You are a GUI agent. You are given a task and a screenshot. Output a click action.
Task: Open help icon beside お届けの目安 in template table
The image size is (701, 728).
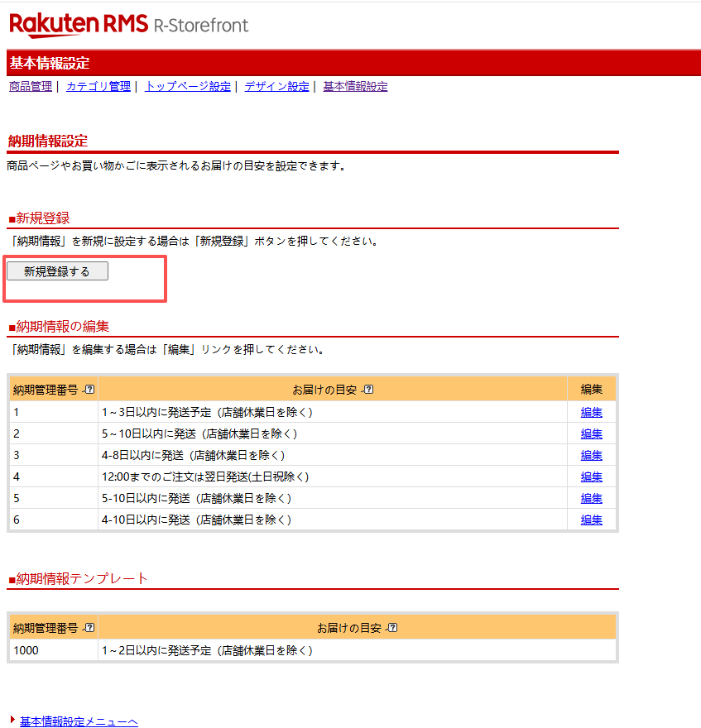(392, 628)
